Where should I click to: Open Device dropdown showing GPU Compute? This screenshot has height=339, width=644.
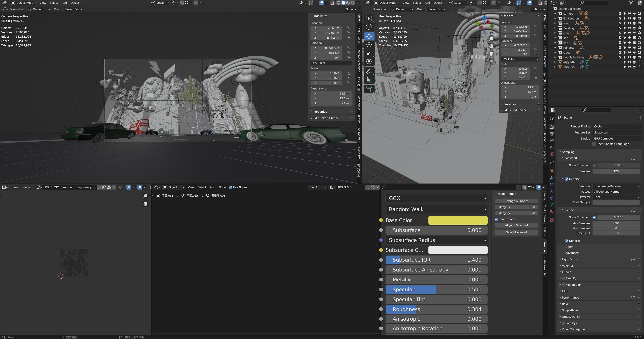tap(617, 138)
